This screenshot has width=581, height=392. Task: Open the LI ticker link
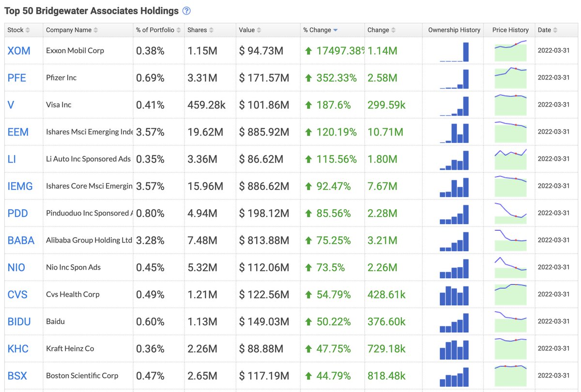tap(12, 159)
